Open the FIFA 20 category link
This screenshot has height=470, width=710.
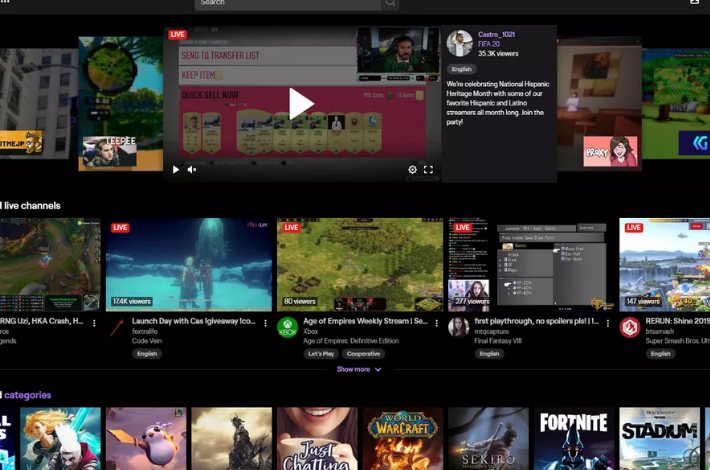489,44
